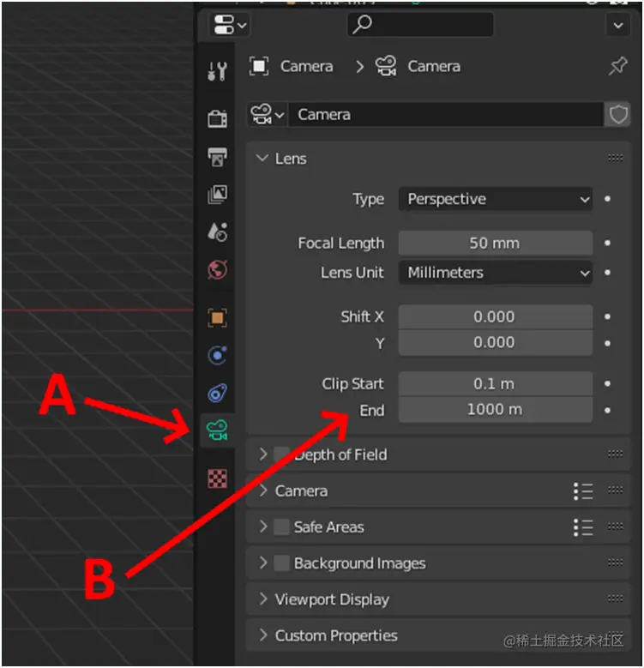This screenshot has height=668, width=644.
Task: Click the second Camera breadcrumb label
Action: 434,67
